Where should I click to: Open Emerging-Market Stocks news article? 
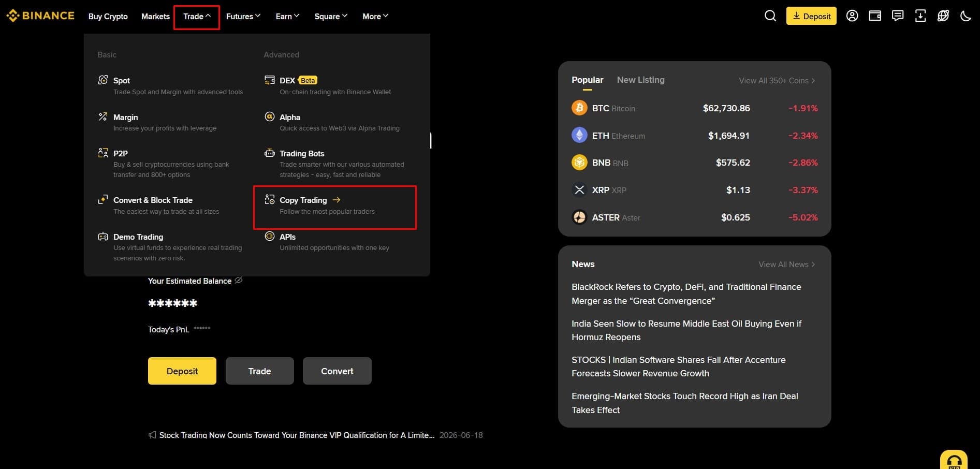[685, 403]
